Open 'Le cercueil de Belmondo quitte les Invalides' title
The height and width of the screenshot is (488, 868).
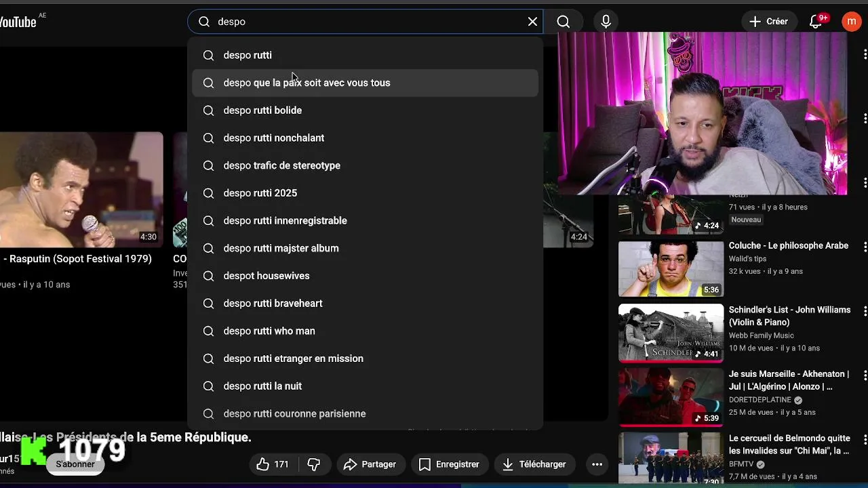point(789,445)
